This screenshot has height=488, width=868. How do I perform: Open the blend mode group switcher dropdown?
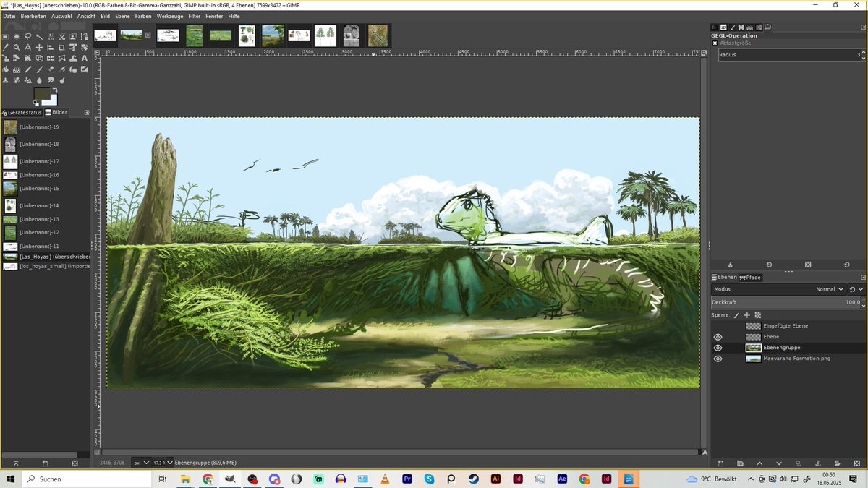point(856,289)
